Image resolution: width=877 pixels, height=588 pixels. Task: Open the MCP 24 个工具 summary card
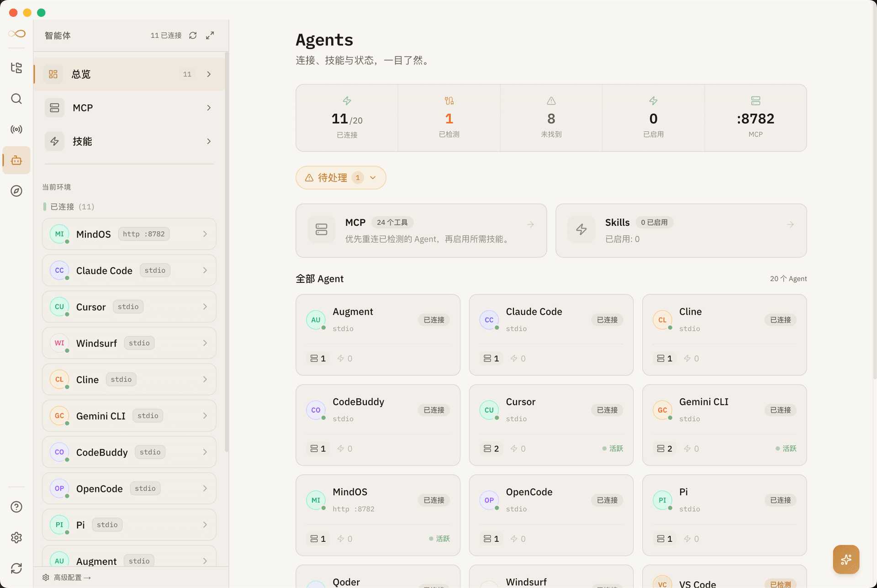coord(421,231)
